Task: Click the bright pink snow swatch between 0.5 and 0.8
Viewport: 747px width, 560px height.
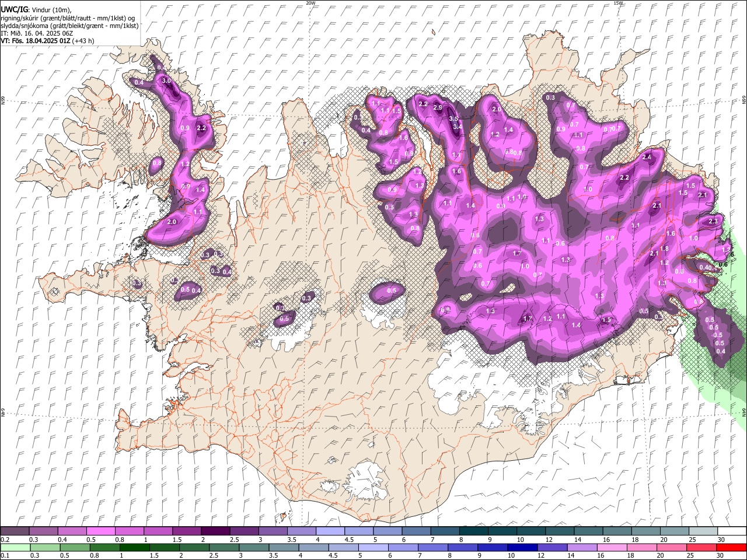Action: tap(100, 531)
